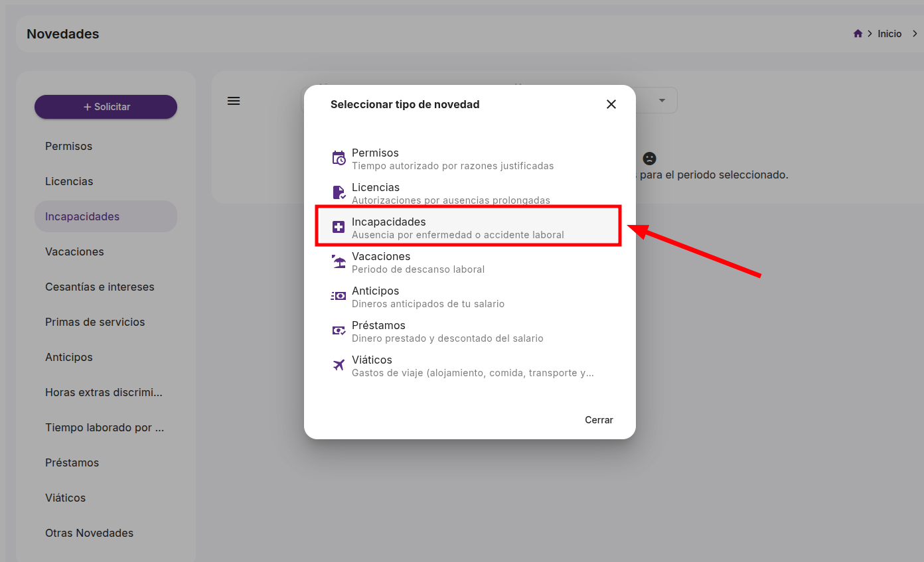Open Licencias in the sidebar
924x562 pixels.
pyautogui.click(x=106, y=181)
